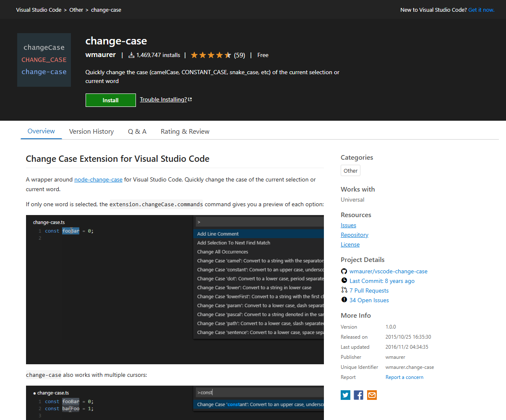
Task: Click the Report a concern link
Action: click(x=404, y=377)
